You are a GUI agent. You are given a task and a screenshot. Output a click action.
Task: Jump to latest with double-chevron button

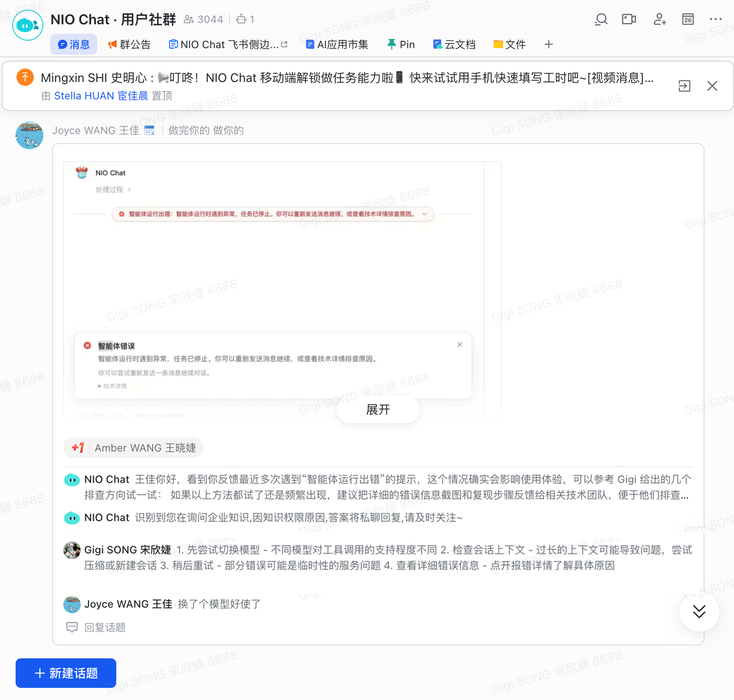click(699, 612)
